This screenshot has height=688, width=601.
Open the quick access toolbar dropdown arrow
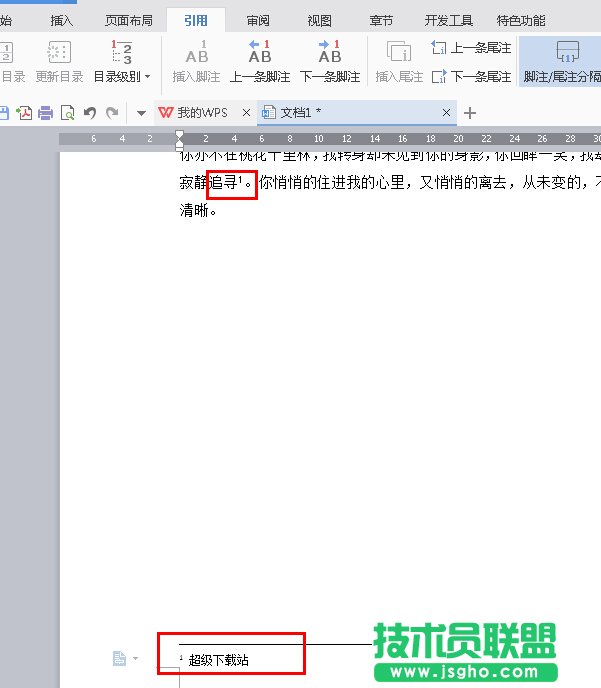point(141,113)
